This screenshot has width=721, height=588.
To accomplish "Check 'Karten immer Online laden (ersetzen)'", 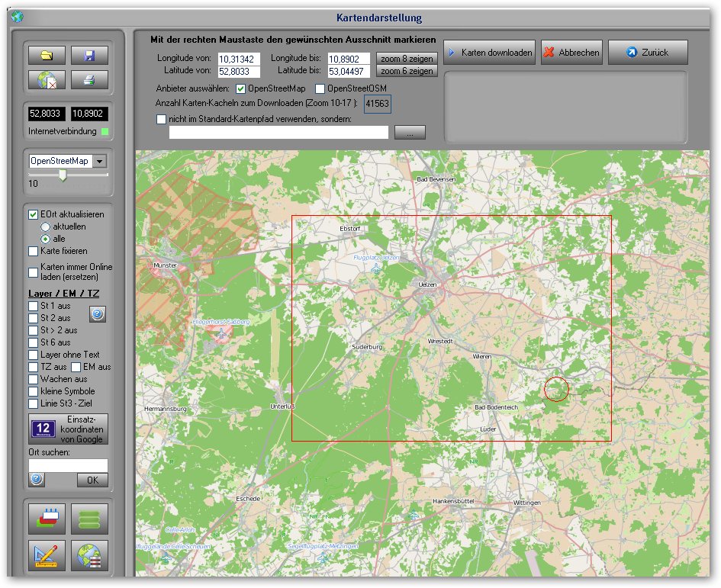I will [33, 272].
